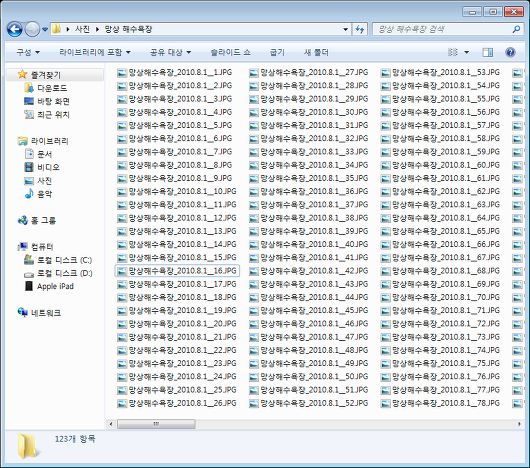Open the recent pages dropdown arrow
530x468 pixels.
45,30
